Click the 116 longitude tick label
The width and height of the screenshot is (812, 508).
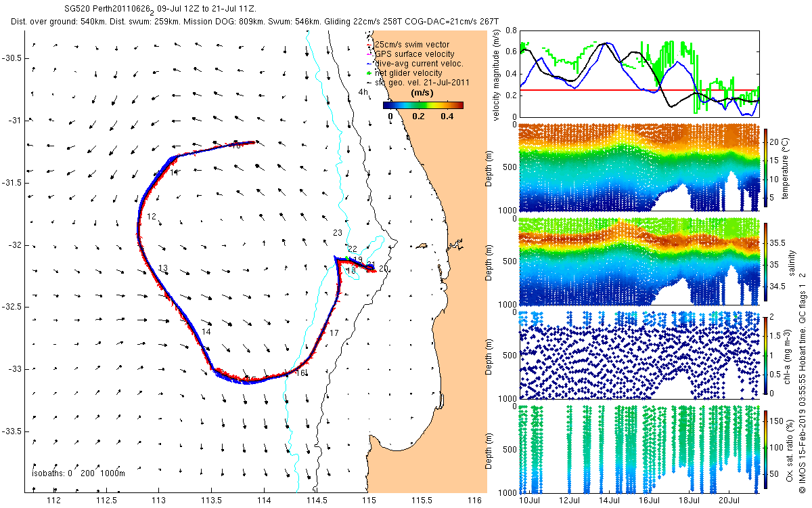click(x=474, y=501)
